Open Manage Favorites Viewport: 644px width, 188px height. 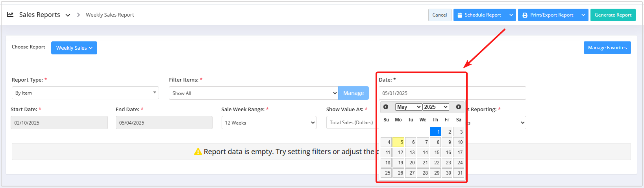coord(607,48)
